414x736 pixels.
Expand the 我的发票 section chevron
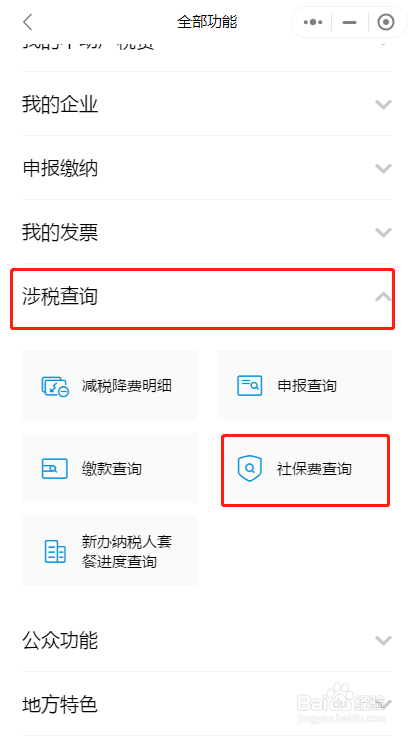[383, 232]
